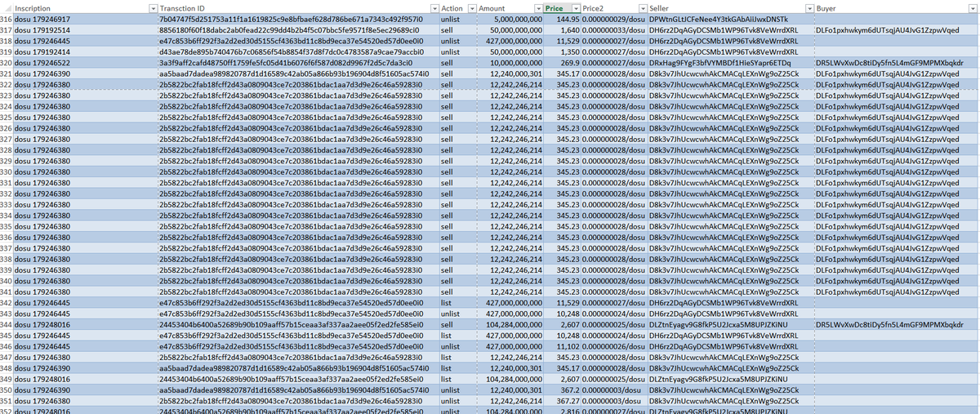Select row 316 action cell 'unlist'

coord(457,18)
